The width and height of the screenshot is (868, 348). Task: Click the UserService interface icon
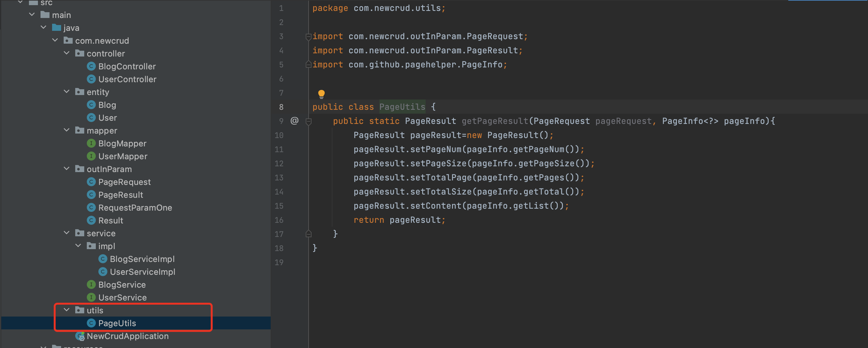pyautogui.click(x=91, y=298)
